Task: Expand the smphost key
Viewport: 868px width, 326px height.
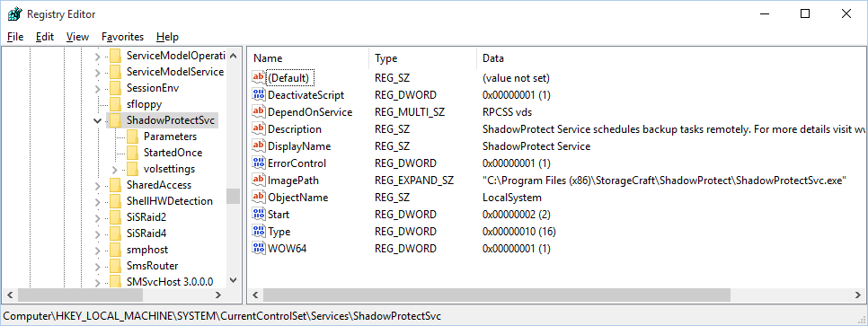Action: click(97, 250)
